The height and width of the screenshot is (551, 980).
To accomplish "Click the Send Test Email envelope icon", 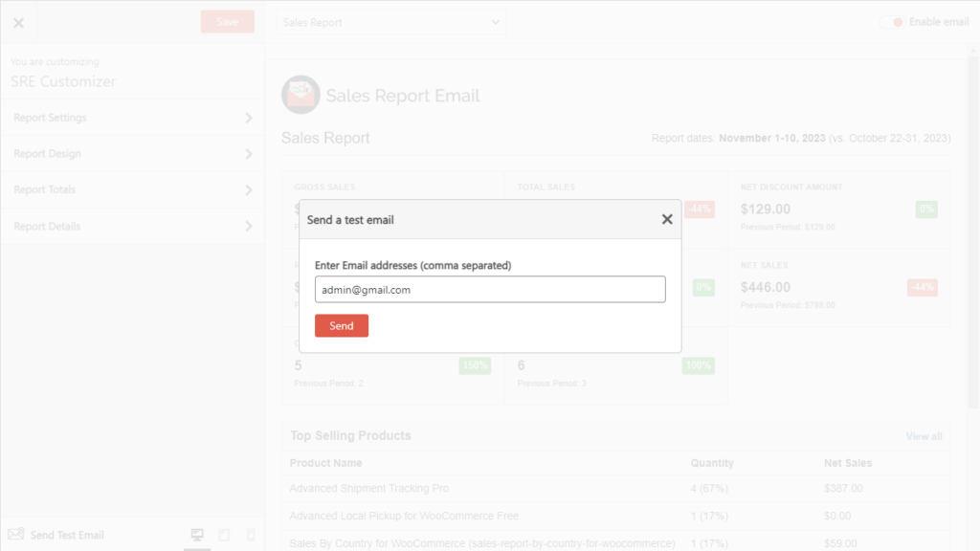I will [x=15, y=535].
